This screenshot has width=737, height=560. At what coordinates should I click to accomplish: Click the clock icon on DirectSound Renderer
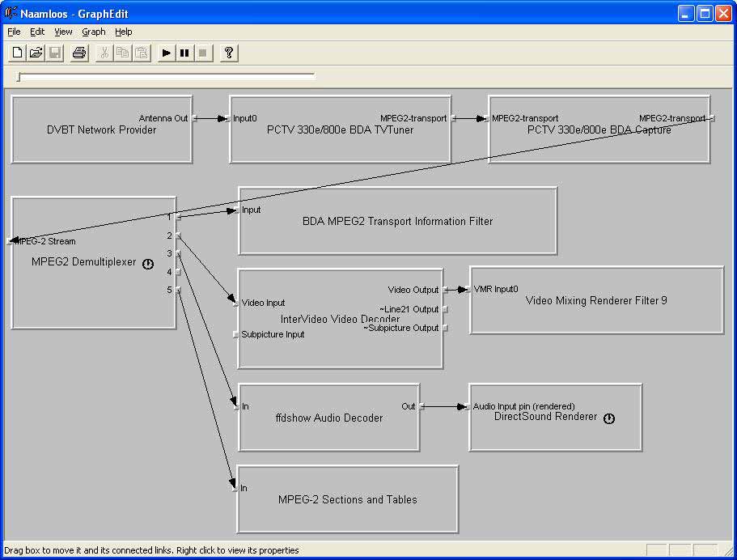pyautogui.click(x=609, y=418)
